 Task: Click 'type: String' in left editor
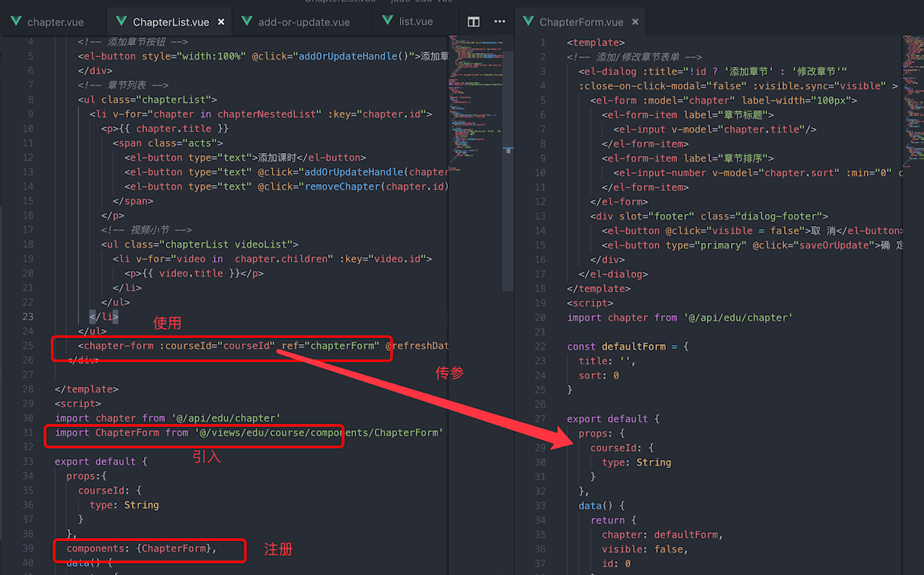[x=125, y=505]
